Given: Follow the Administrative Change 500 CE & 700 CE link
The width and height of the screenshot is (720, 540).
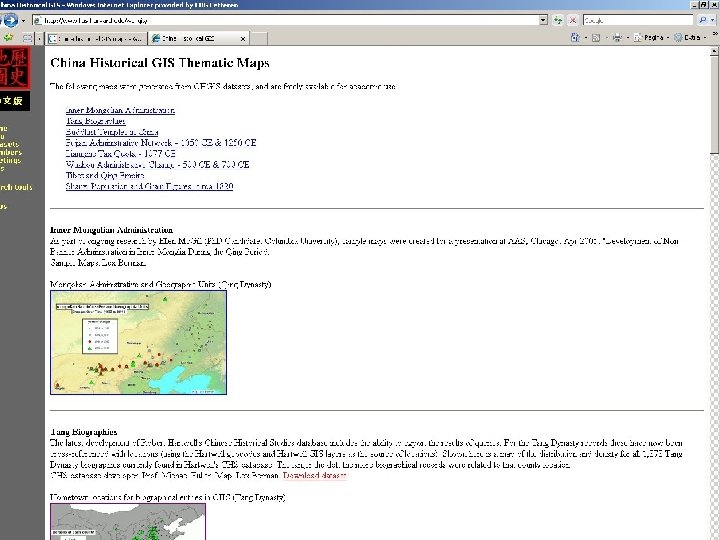Looking at the screenshot, I should (158, 164).
